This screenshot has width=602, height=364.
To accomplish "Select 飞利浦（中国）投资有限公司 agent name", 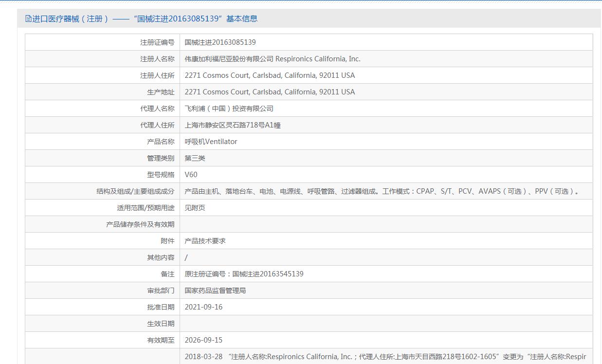I will tap(229, 109).
